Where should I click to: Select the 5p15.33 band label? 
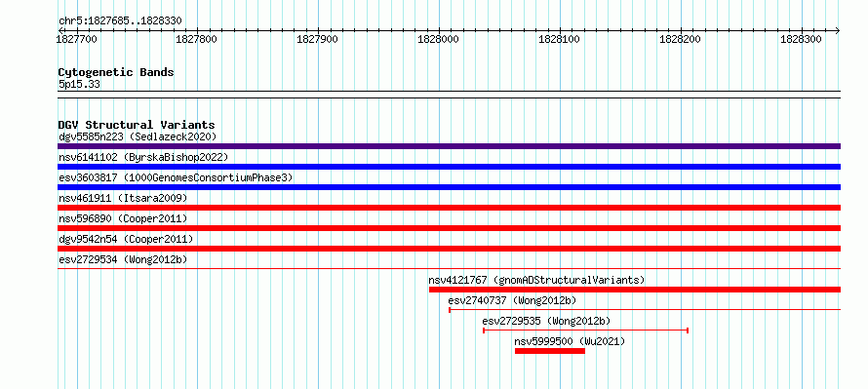point(79,85)
